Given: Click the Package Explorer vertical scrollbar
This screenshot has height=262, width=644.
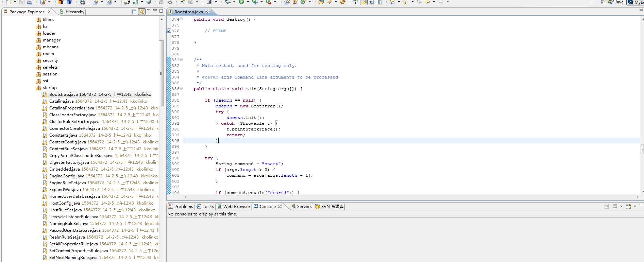Looking at the screenshot, I should pos(161,73).
